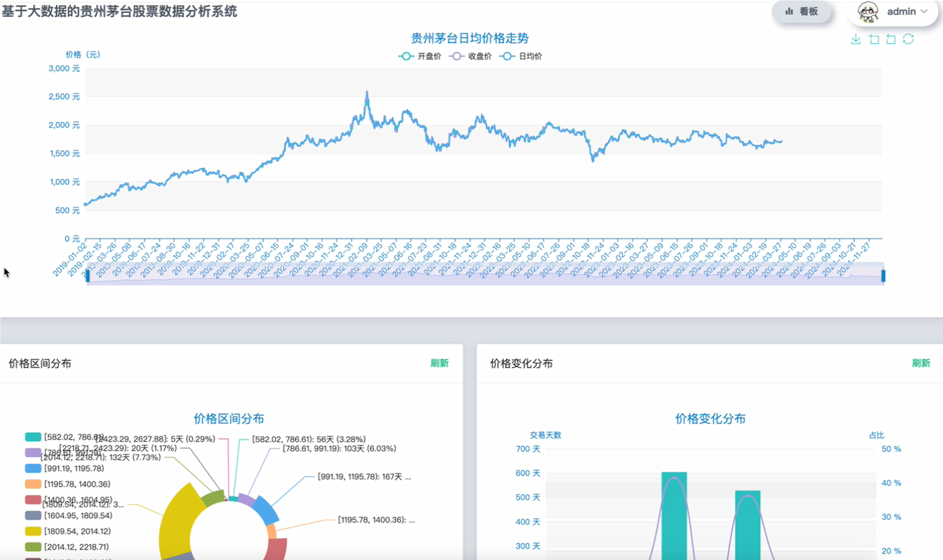This screenshot has width=943, height=560.
Task: Click the 交易天数 axis title
Action: point(546,435)
